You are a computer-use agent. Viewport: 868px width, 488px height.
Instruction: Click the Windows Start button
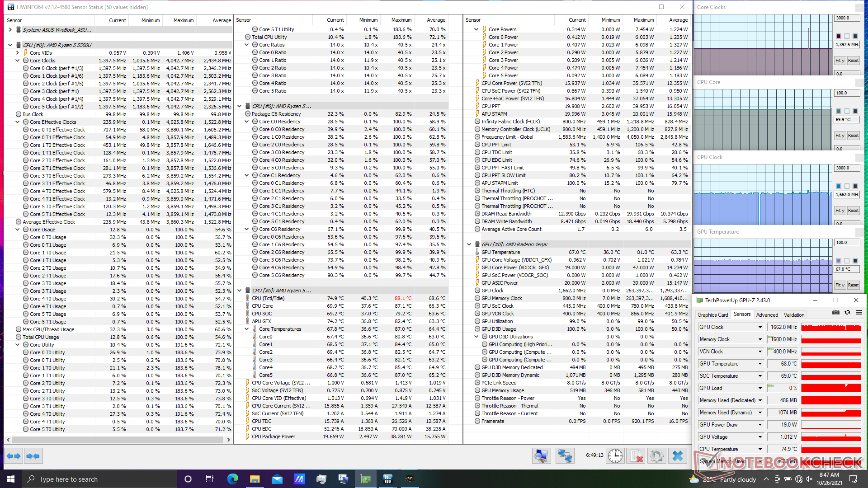pos(11,479)
